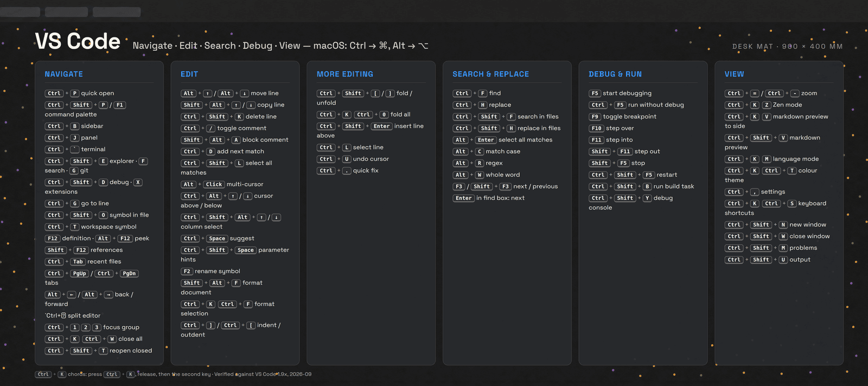
Task: Click the 'format selection' label
Action: click(228, 309)
